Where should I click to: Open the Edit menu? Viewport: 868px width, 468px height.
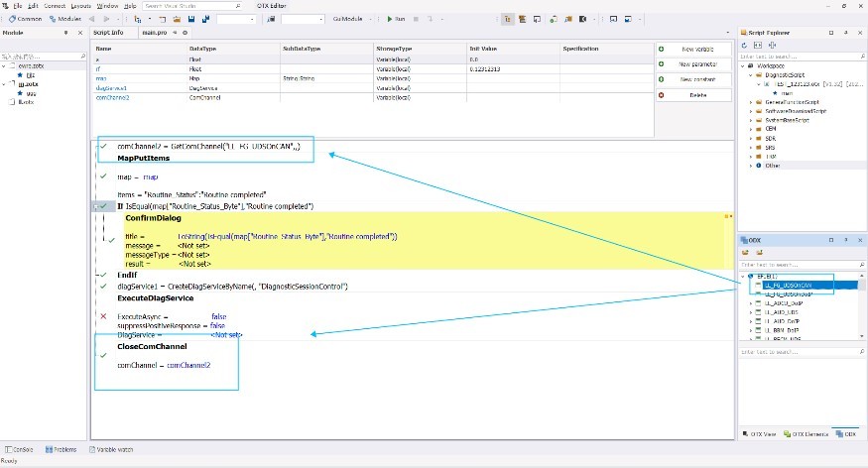[33, 6]
